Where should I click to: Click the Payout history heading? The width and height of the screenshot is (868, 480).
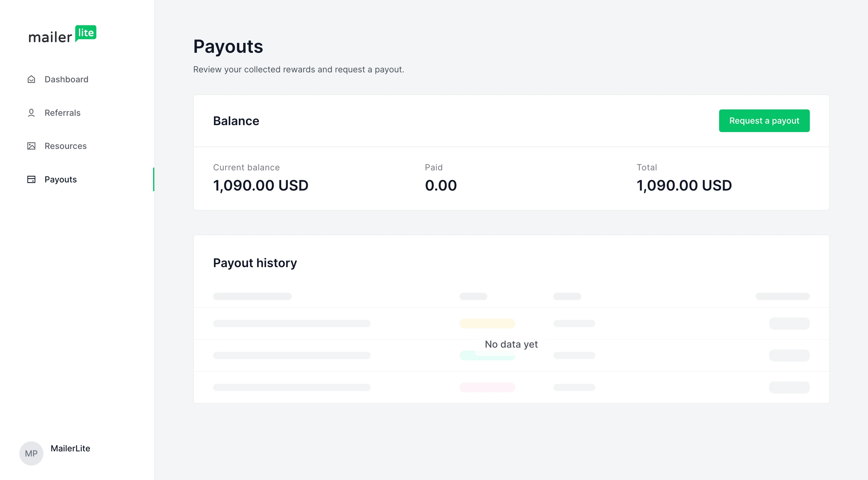[255, 263]
